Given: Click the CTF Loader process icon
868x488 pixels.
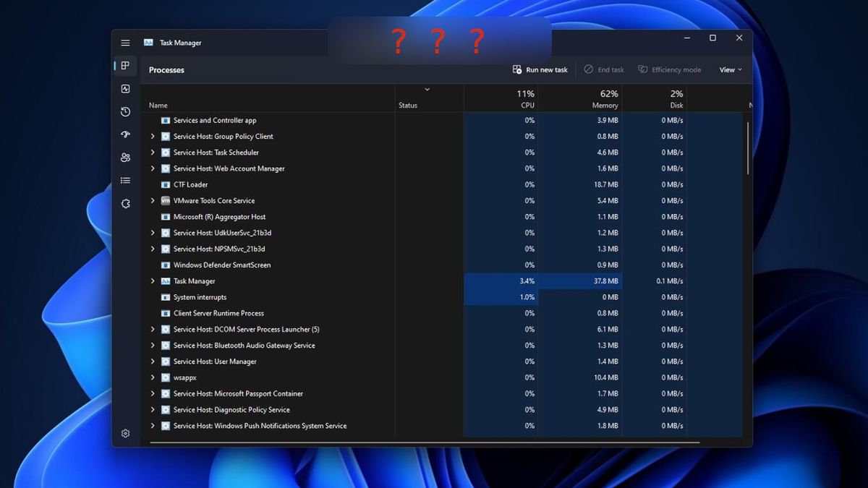Looking at the screenshot, I should [166, 184].
